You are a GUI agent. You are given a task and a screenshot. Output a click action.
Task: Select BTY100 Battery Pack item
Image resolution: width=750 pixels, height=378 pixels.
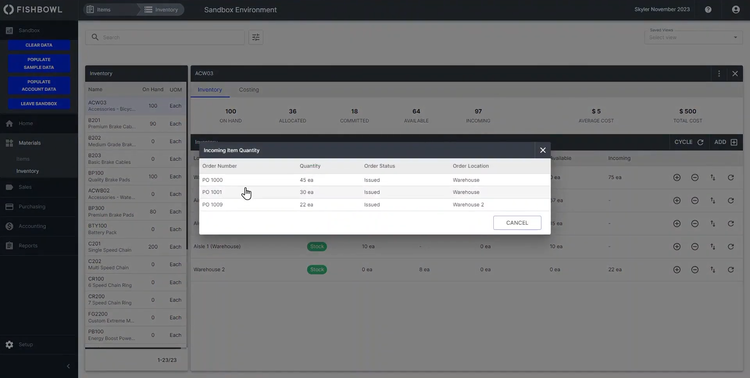pyautogui.click(x=136, y=229)
